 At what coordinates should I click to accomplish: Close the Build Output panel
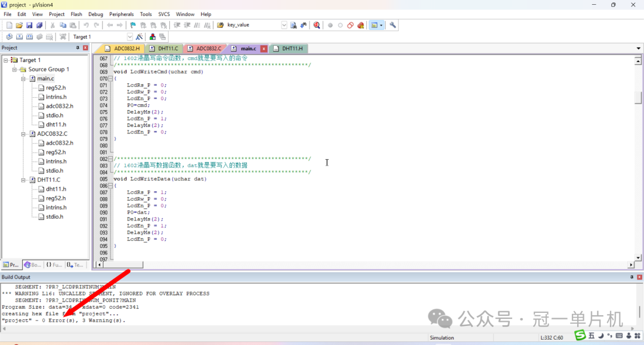coord(639,277)
